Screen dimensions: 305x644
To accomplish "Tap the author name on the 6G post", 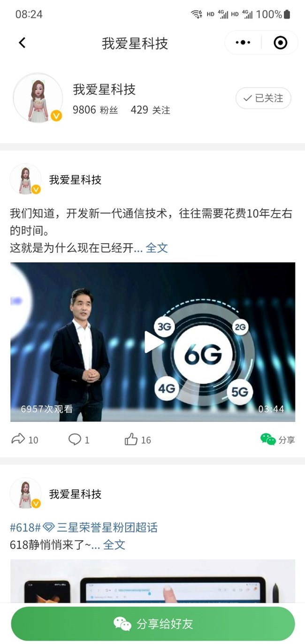I will [75, 180].
